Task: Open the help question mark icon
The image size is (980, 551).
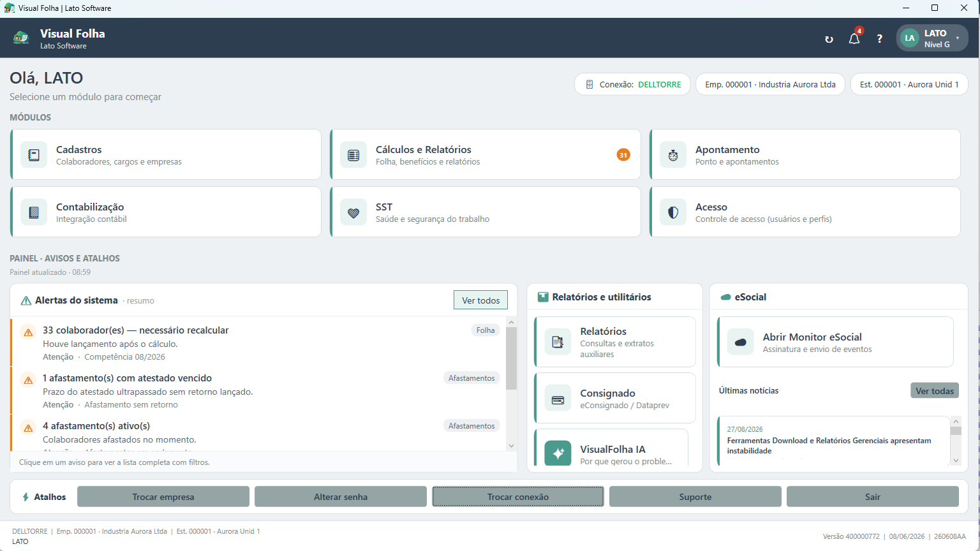Action: pos(879,39)
